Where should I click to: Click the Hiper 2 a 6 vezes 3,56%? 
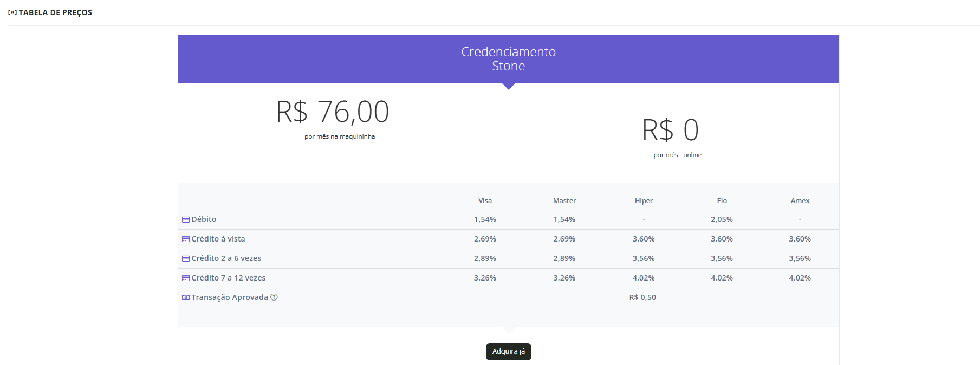tap(644, 258)
